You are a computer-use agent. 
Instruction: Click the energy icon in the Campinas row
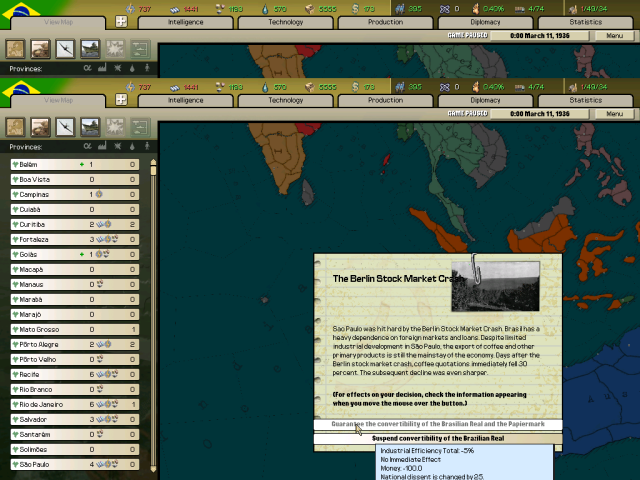pyautogui.click(x=99, y=194)
